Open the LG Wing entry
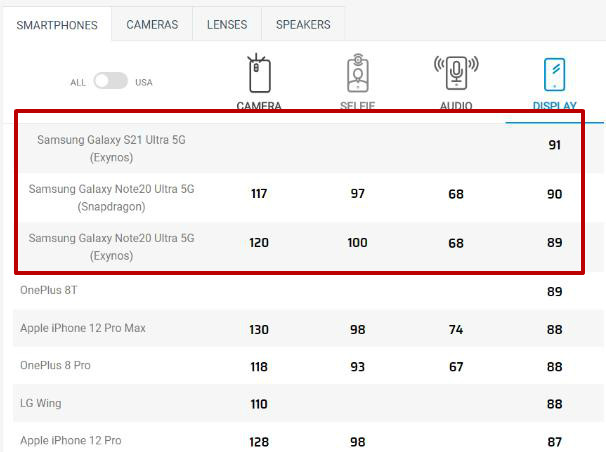 point(41,403)
